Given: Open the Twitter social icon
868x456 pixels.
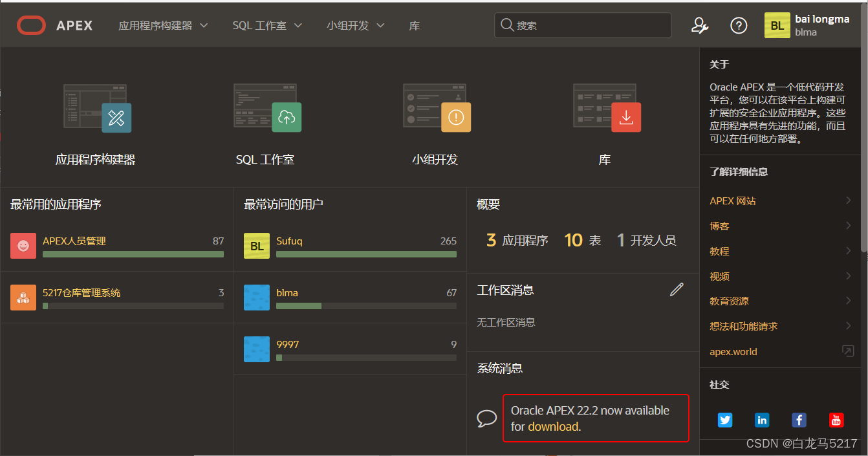Looking at the screenshot, I should tap(725, 420).
